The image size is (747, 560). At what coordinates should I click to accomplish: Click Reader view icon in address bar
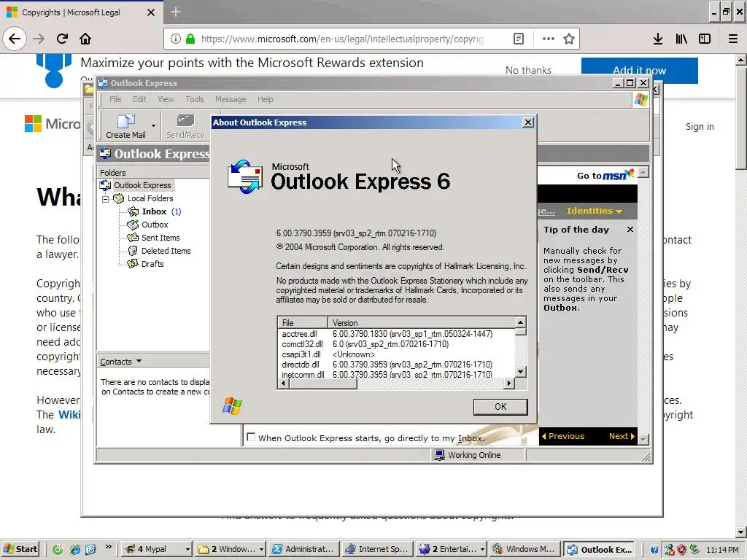click(519, 39)
